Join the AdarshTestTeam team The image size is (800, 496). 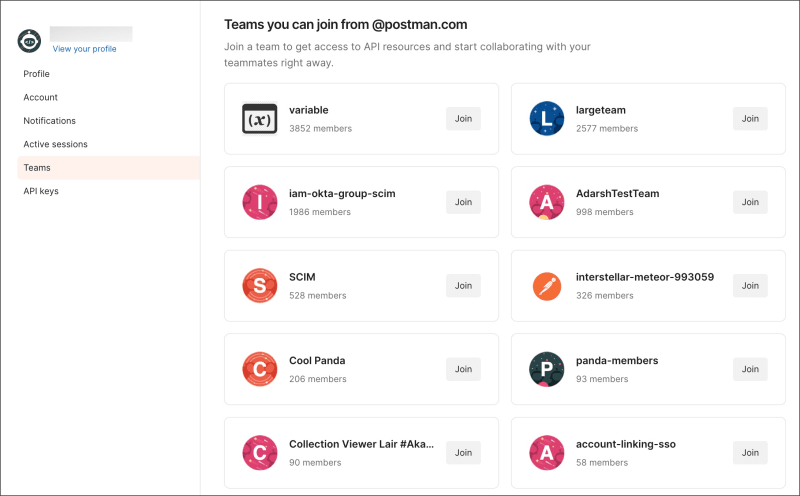(x=750, y=202)
